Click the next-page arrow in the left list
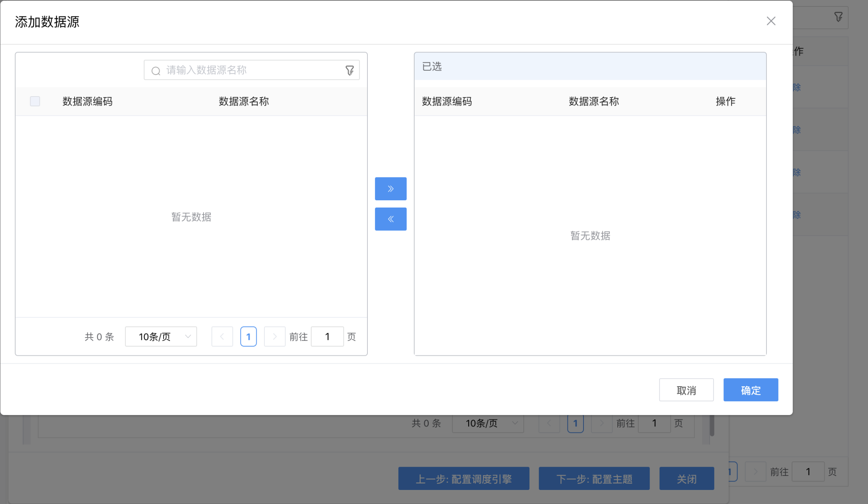 click(275, 336)
